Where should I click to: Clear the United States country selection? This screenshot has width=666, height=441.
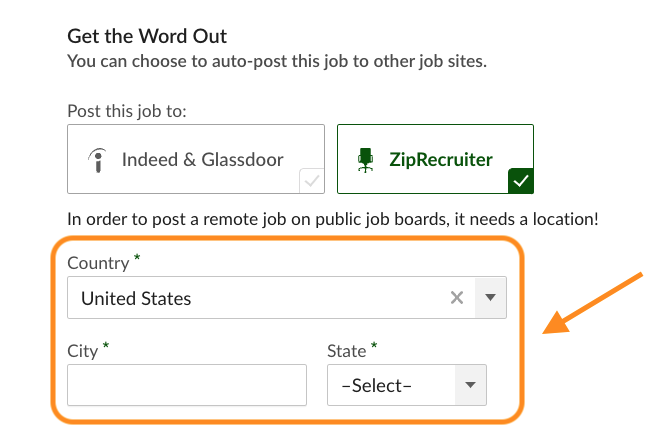pyautogui.click(x=457, y=298)
